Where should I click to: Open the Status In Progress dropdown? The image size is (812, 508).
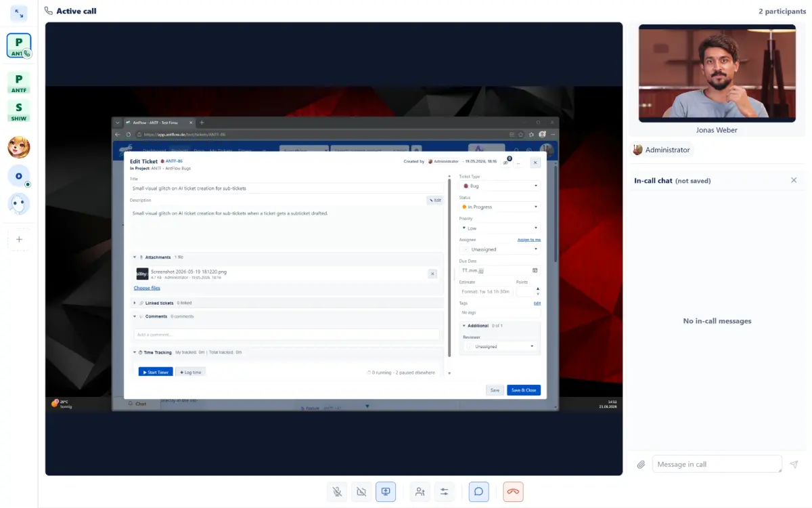(500, 207)
